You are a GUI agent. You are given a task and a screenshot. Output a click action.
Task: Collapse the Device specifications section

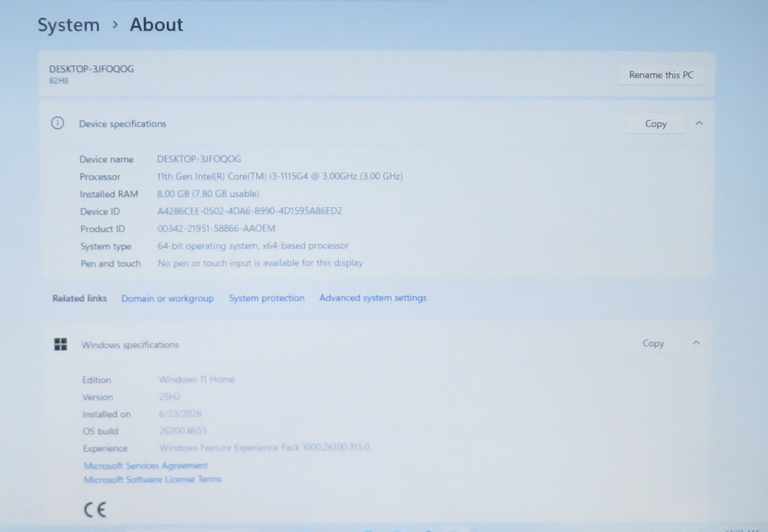(x=699, y=123)
